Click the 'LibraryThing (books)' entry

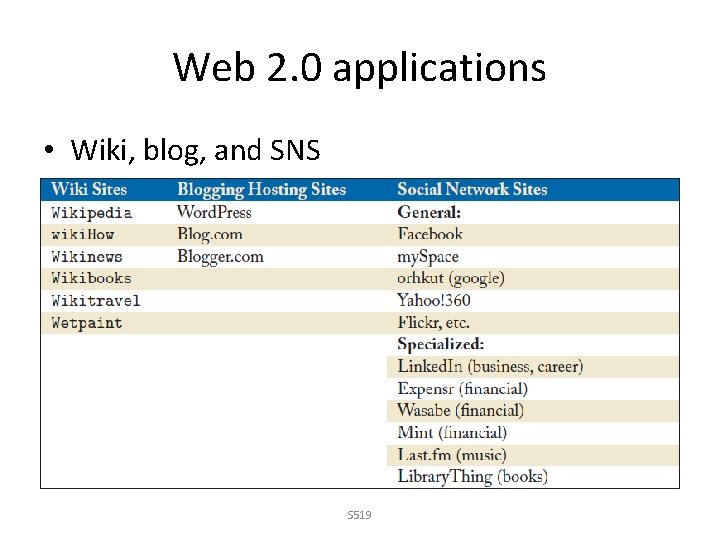point(472,477)
